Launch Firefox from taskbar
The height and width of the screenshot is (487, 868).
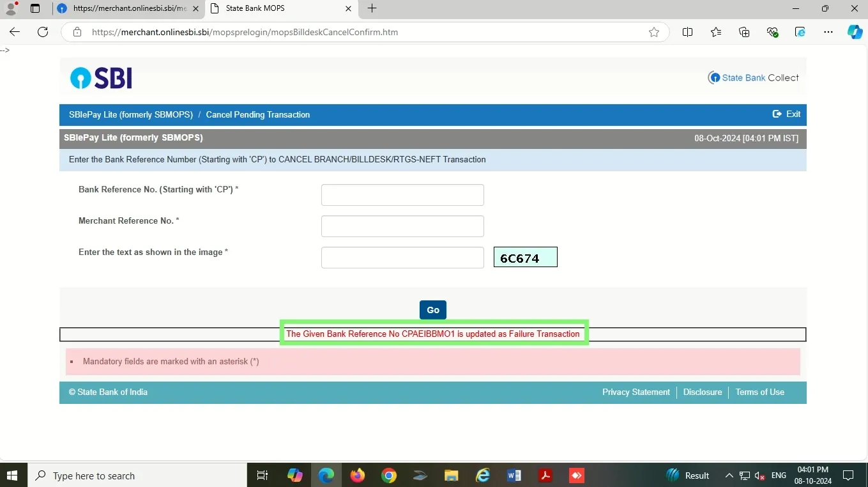tap(358, 475)
